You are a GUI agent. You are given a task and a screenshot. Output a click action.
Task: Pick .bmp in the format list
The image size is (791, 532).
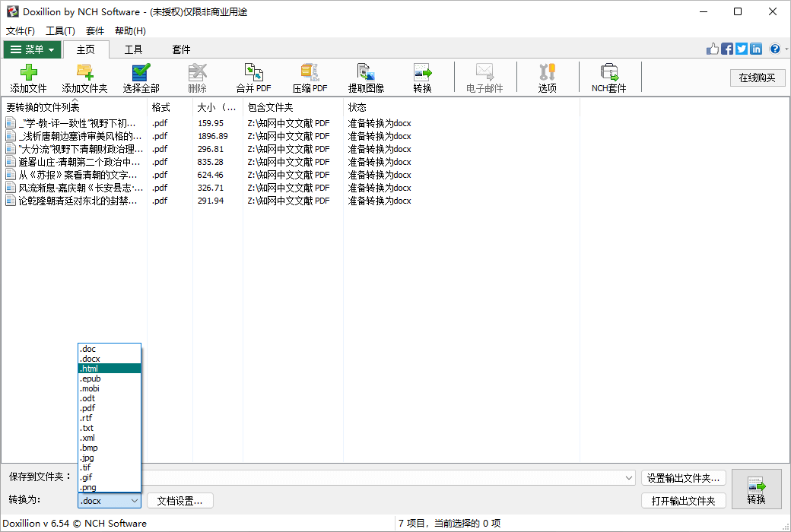coord(110,448)
